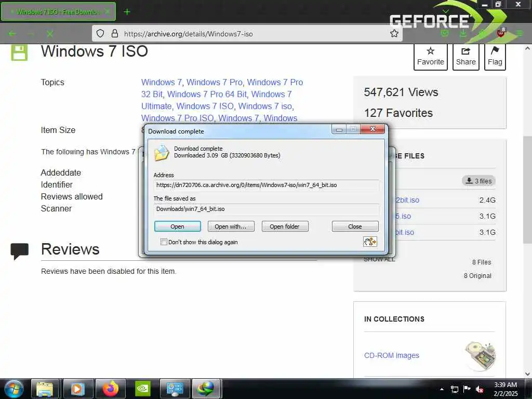This screenshot has width=532, height=399.
Task: Open the bit.iso file link above Show All
Action: point(405,232)
